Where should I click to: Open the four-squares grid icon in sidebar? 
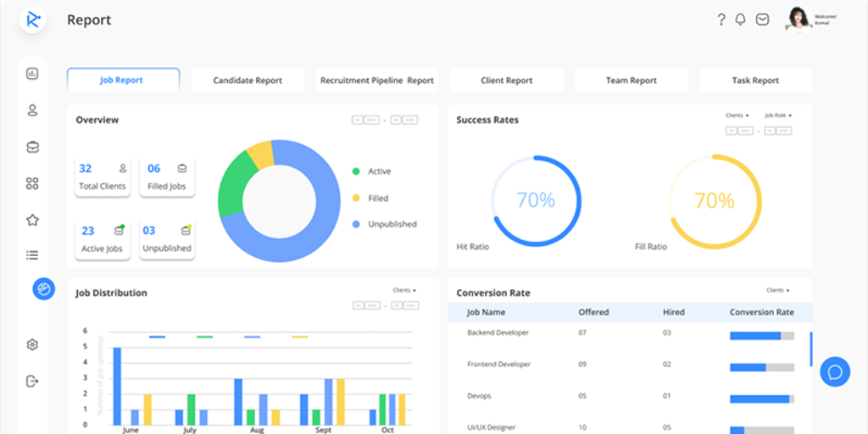point(32,183)
